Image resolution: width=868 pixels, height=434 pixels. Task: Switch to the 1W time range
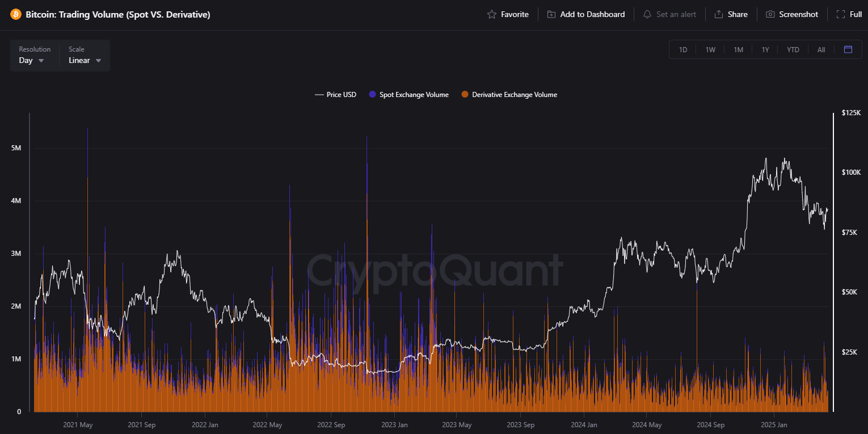(710, 50)
